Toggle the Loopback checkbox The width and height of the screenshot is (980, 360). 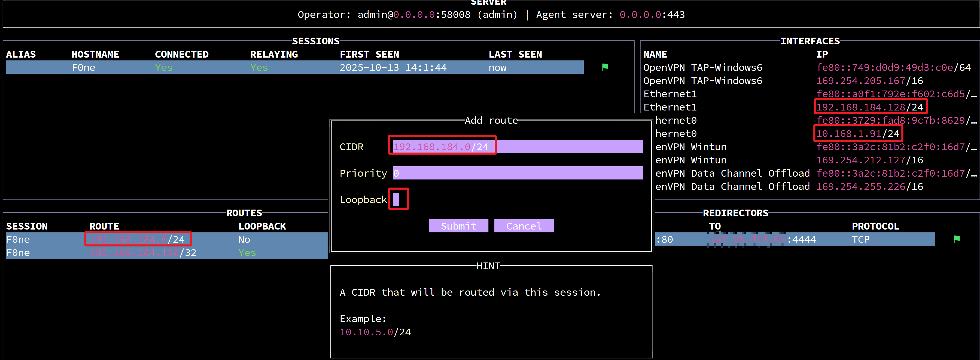click(396, 199)
